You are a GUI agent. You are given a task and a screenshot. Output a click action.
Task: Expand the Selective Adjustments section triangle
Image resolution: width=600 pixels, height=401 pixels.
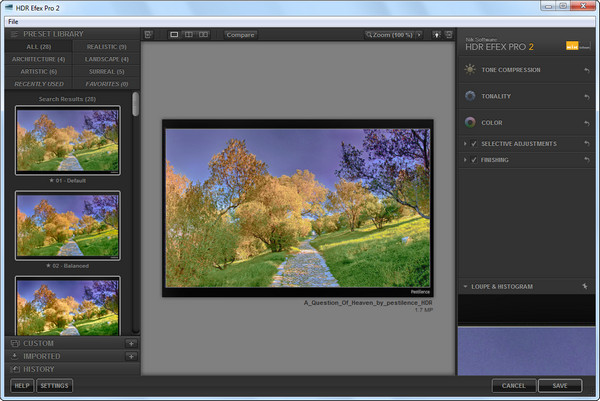465,144
